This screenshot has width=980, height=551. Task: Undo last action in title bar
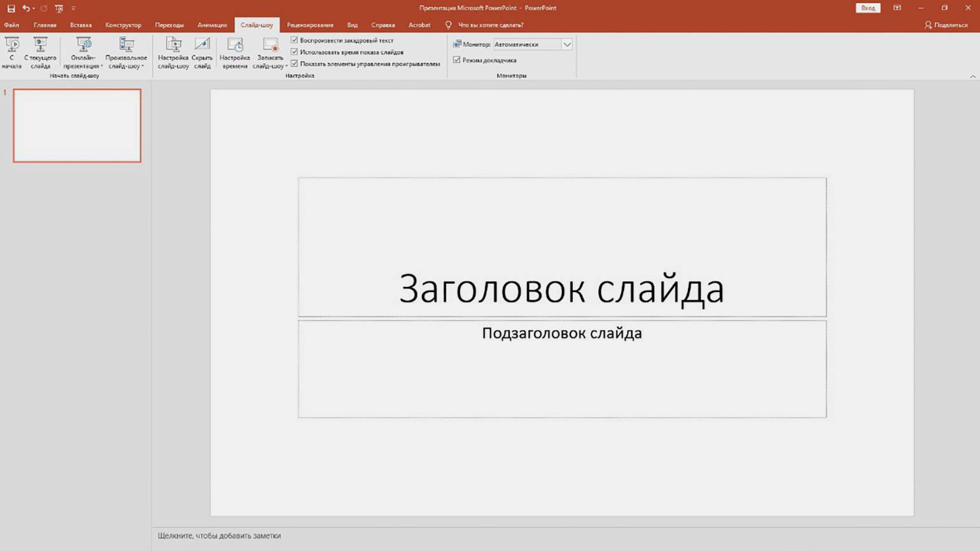click(x=25, y=8)
